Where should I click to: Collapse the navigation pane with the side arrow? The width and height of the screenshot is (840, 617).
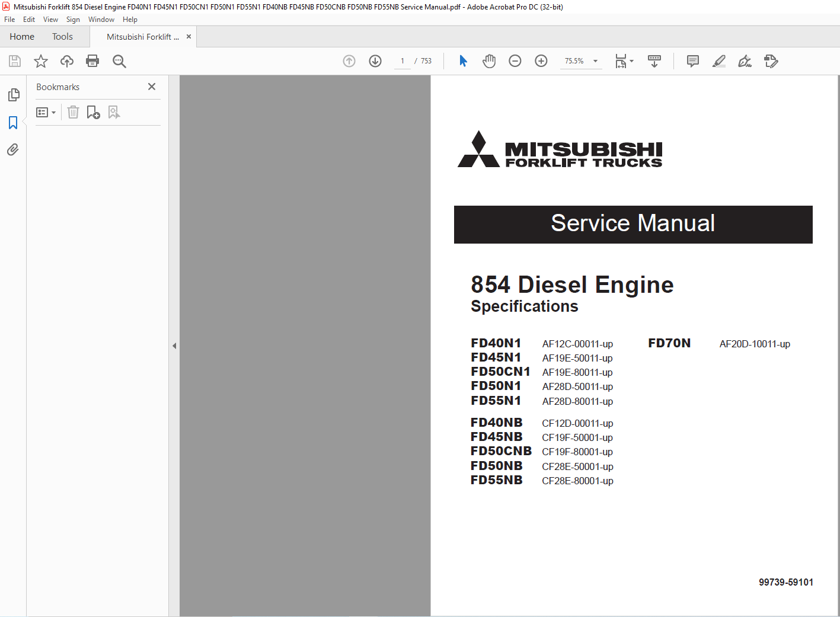(x=174, y=346)
